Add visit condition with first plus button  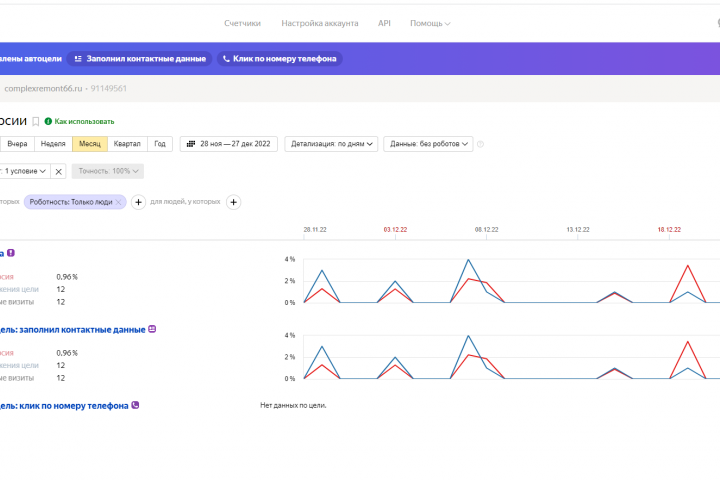138,202
